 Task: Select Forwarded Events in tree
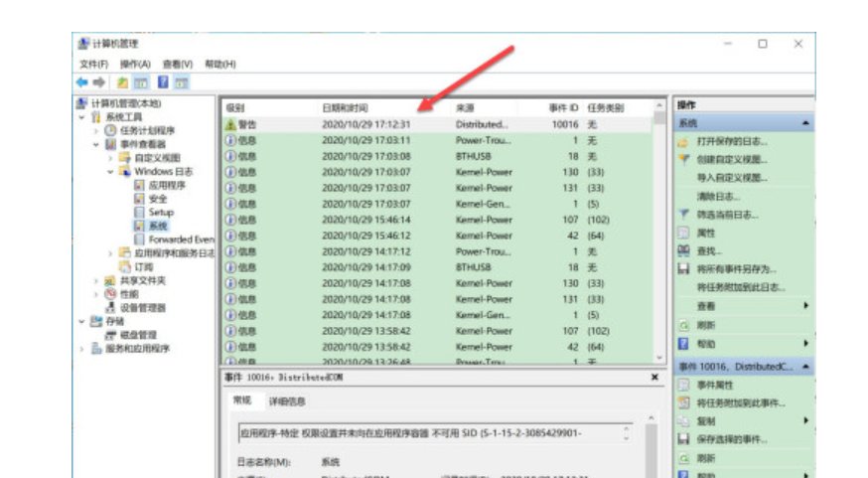click(181, 239)
